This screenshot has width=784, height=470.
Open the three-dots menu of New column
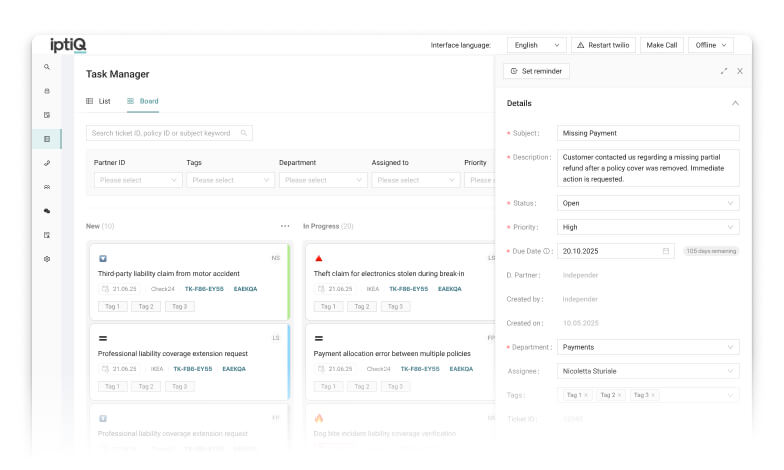tap(285, 226)
